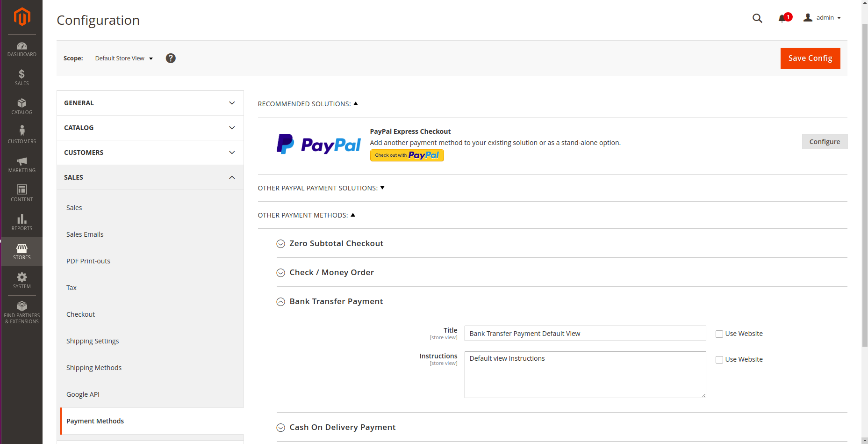868x444 pixels.
Task: Expand Zero Subtotal Checkout settings
Action: coord(330,243)
